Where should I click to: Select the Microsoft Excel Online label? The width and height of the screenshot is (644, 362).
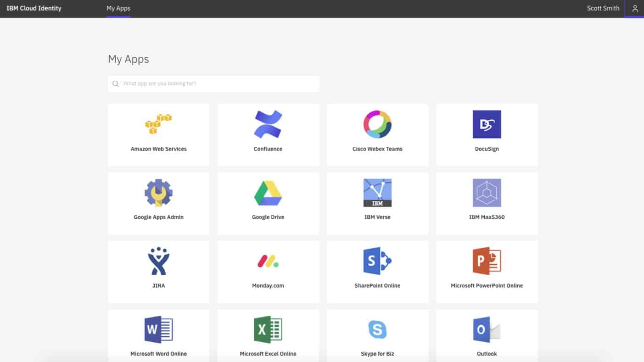pos(268,354)
